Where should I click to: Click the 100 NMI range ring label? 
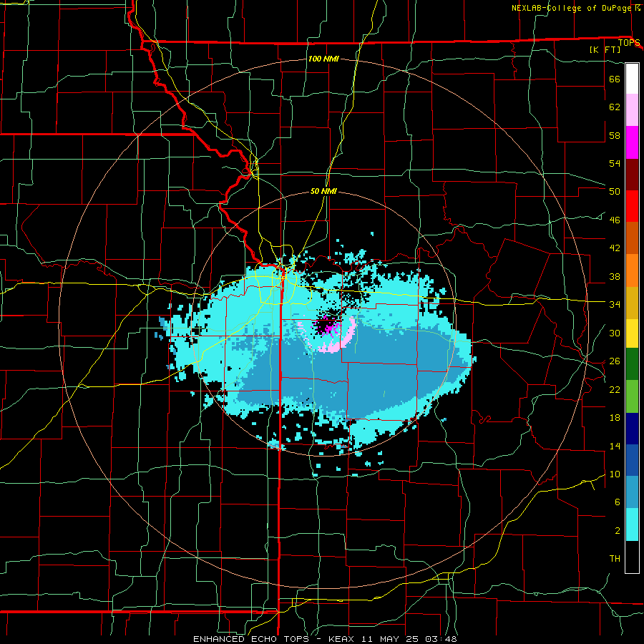coord(323,59)
